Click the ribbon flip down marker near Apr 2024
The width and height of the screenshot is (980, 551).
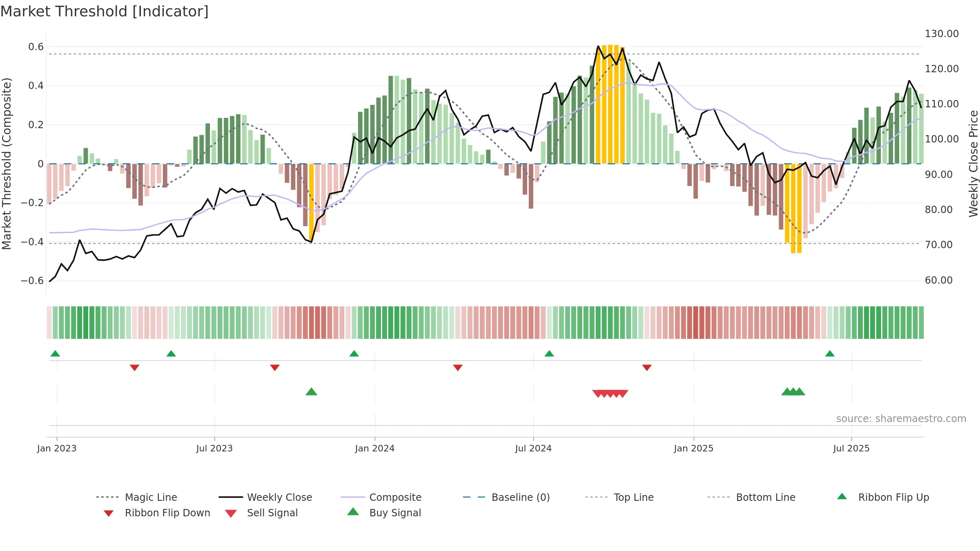point(458,368)
